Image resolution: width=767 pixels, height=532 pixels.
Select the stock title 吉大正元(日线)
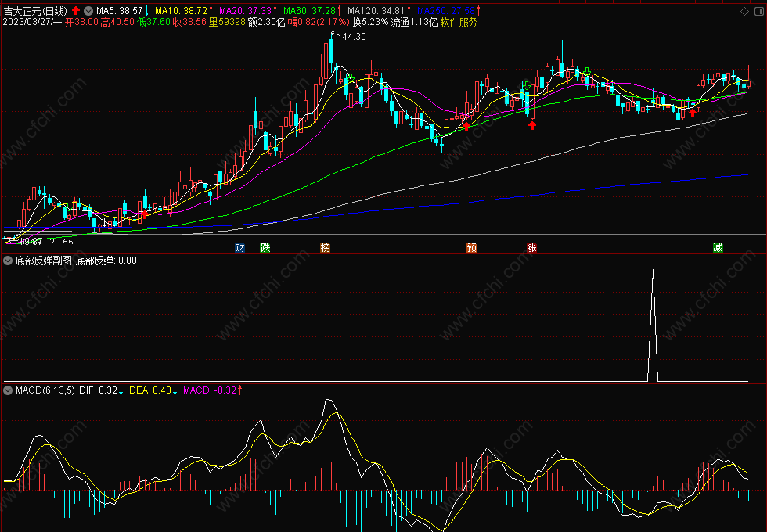coord(35,11)
